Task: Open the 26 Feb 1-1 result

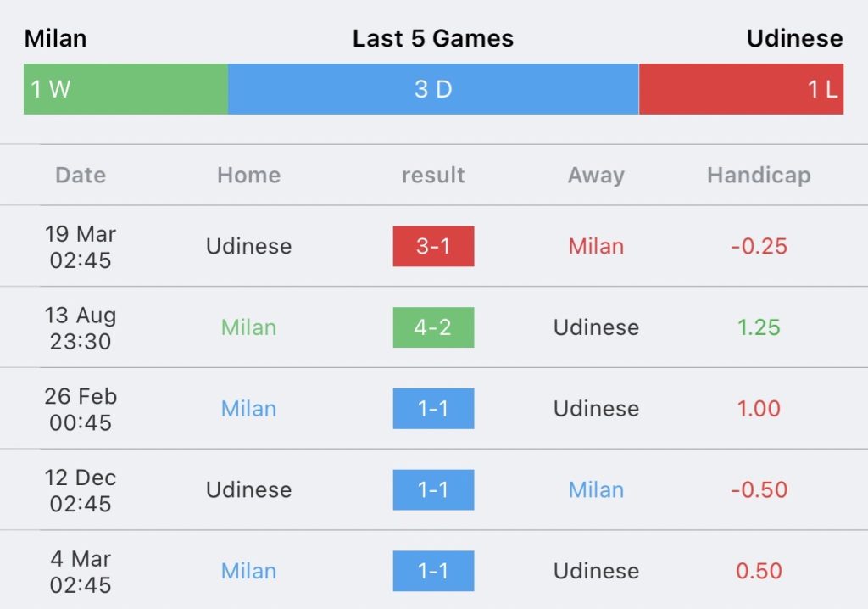Action: tap(433, 409)
